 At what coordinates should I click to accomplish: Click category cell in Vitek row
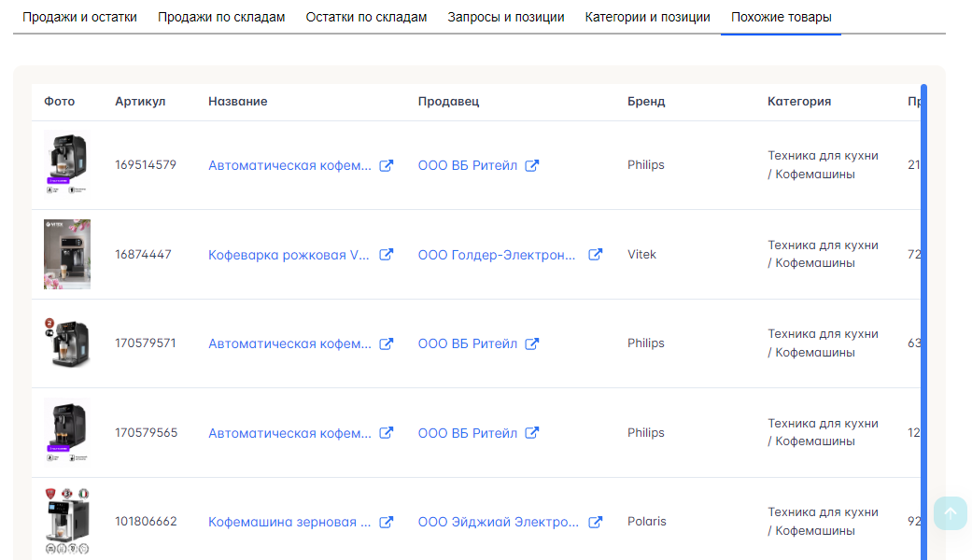click(824, 254)
